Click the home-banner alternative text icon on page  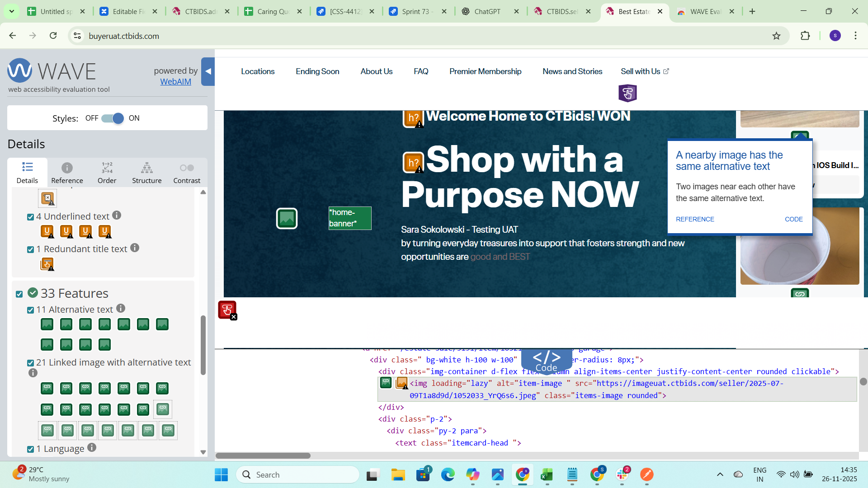pos(287,219)
